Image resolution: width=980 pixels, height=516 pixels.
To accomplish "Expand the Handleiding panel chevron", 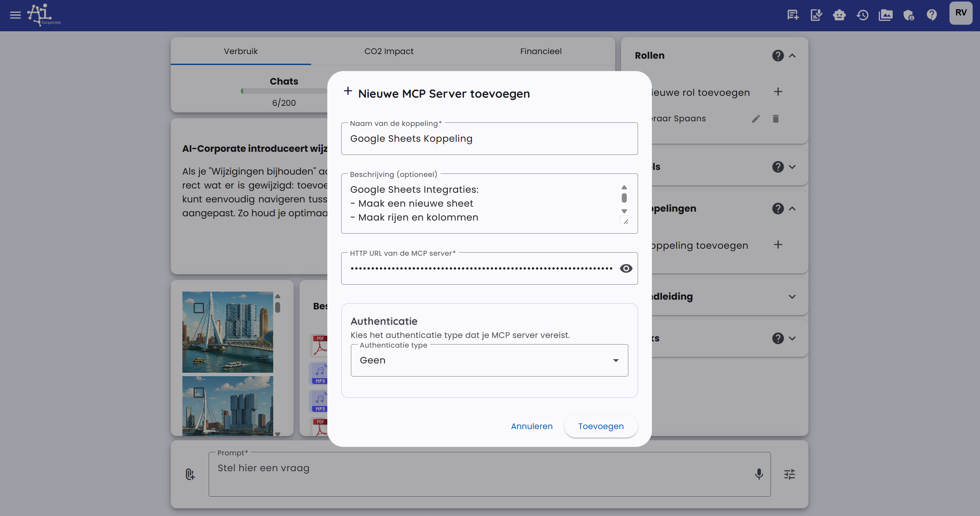I will coord(792,297).
